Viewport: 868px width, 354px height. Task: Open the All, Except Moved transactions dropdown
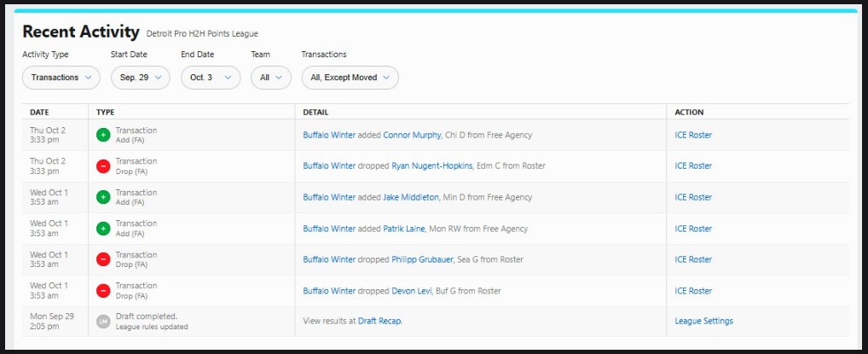[x=350, y=78]
